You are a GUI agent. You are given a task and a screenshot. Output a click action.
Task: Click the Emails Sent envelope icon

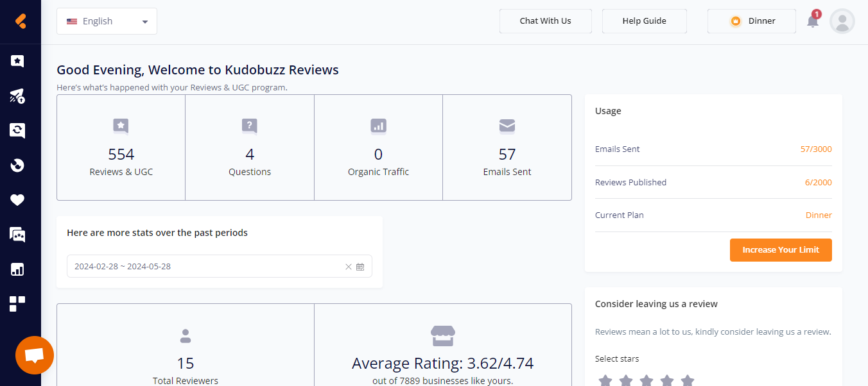coord(507,126)
